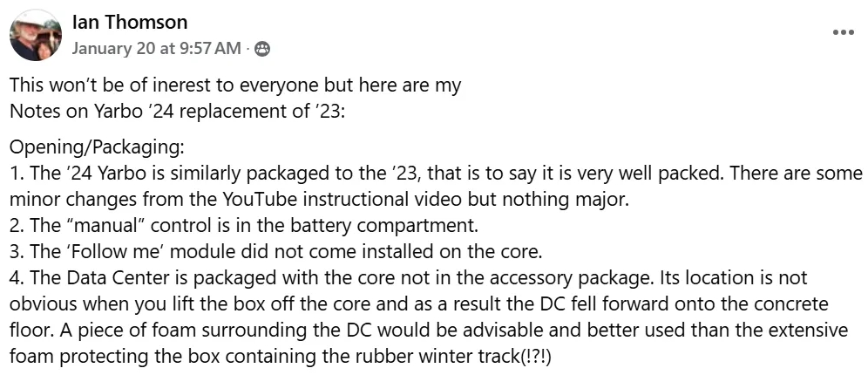Click the "This won't be of inerest" intro line
The image size is (868, 375).
[235, 86]
